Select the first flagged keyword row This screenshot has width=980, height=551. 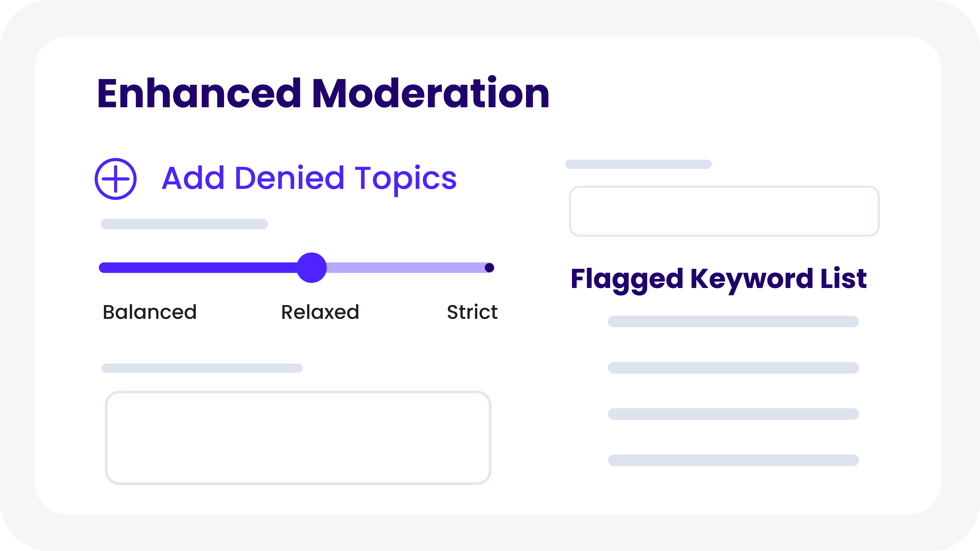pyautogui.click(x=733, y=321)
